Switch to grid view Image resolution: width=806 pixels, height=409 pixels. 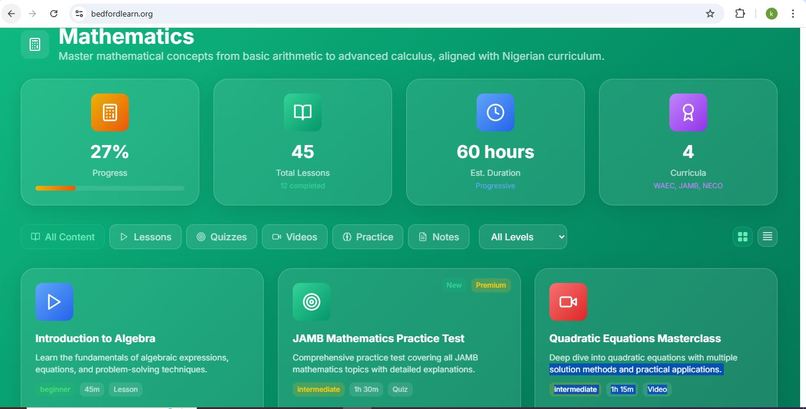coord(742,236)
